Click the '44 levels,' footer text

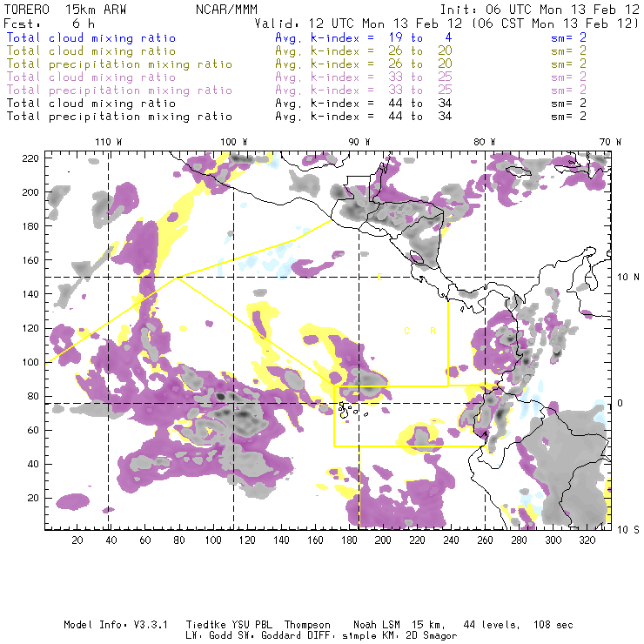pyautogui.click(x=492, y=625)
